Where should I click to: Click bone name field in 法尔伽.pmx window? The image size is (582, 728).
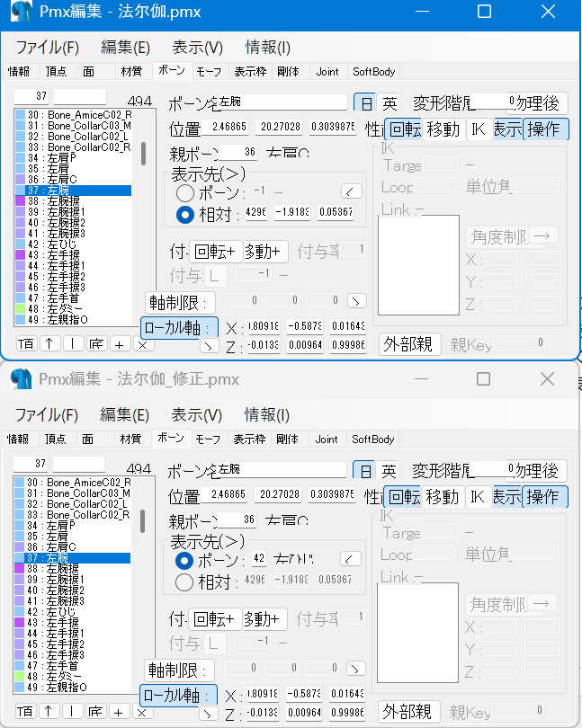pyautogui.click(x=282, y=102)
